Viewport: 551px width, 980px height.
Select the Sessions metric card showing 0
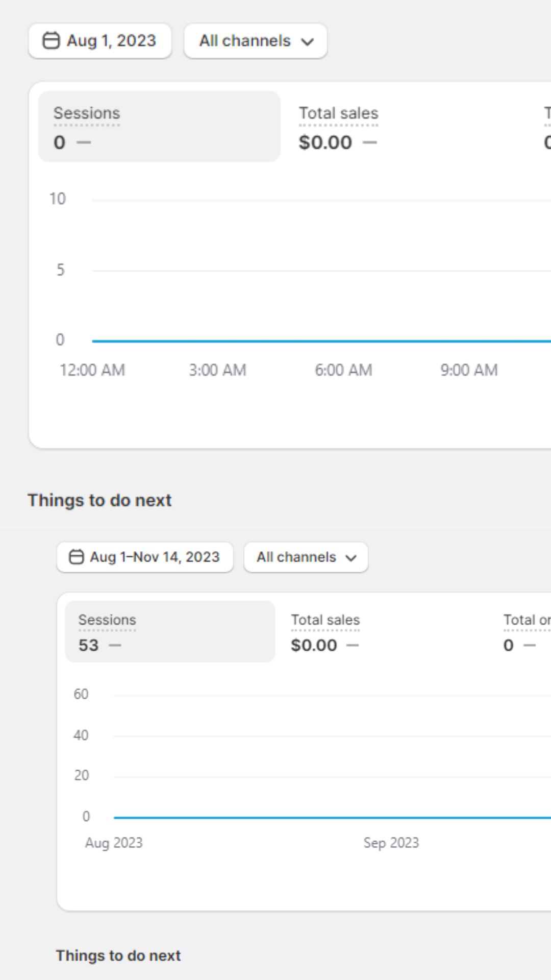tap(159, 127)
